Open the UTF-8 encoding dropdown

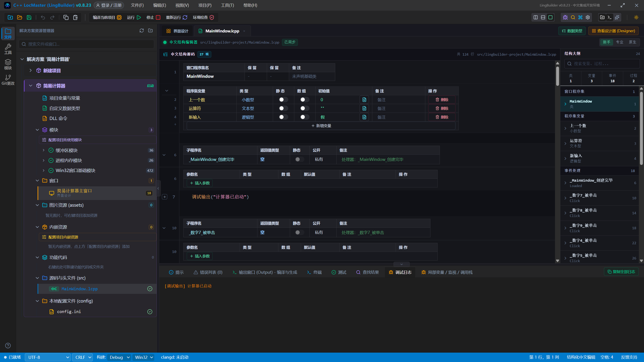point(48,357)
